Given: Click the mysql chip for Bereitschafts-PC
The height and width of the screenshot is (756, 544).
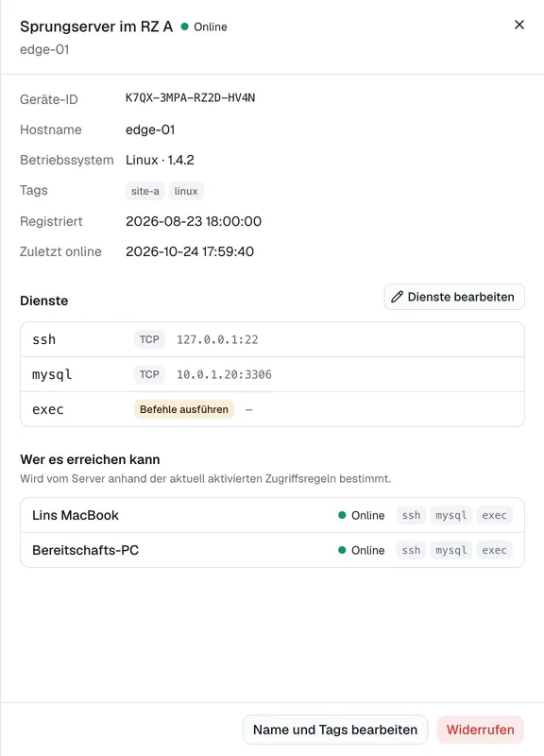Looking at the screenshot, I should coord(451,550).
